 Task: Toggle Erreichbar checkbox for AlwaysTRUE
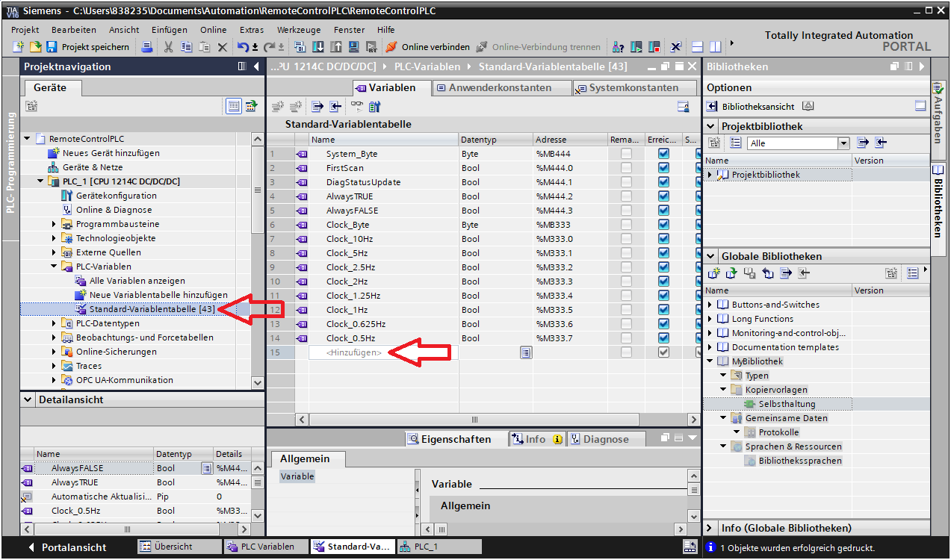click(663, 196)
